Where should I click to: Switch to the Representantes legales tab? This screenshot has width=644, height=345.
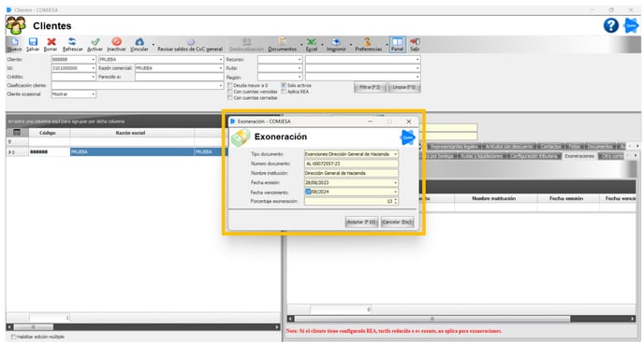(x=454, y=147)
